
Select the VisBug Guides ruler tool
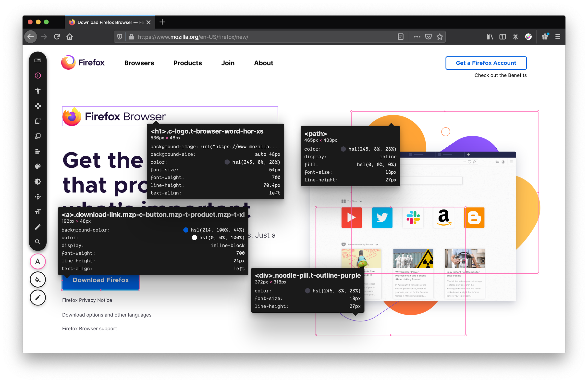tap(38, 60)
